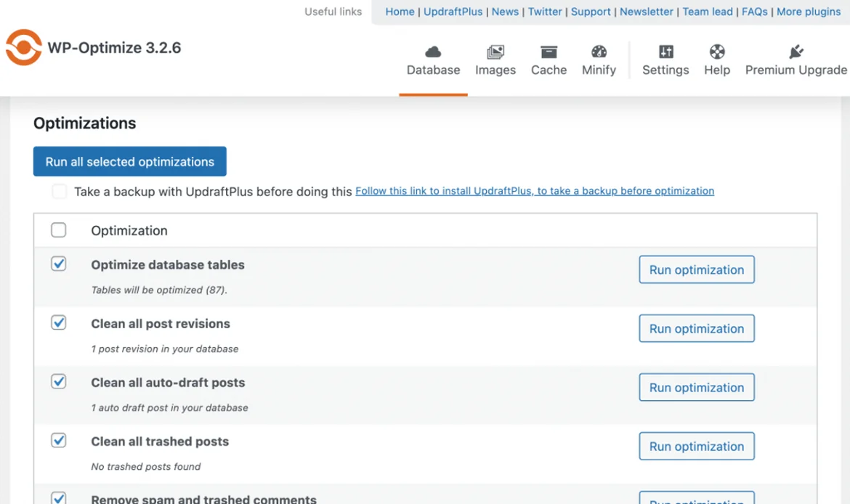The height and width of the screenshot is (504, 850).
Task: Open the Support useful link
Action: pyautogui.click(x=591, y=12)
